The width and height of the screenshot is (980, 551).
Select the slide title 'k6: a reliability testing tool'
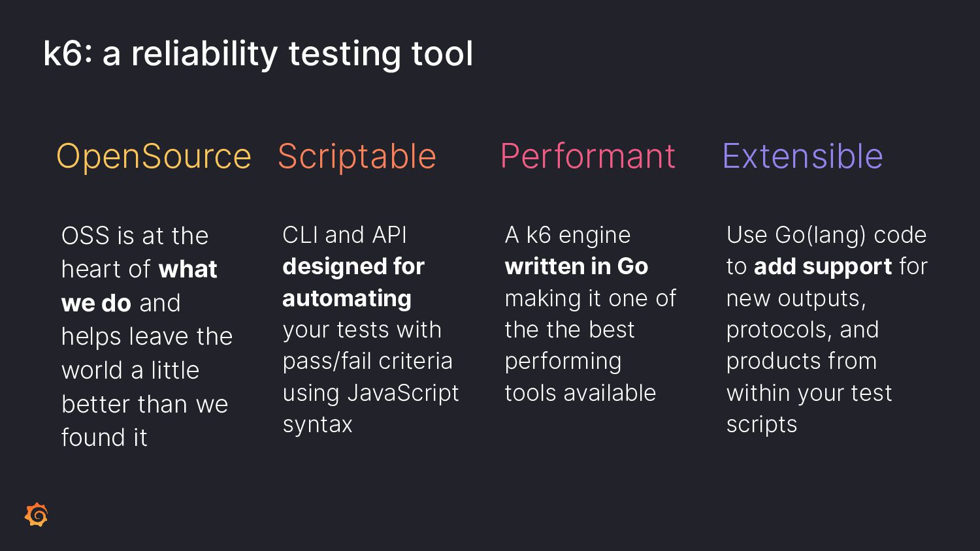258,54
